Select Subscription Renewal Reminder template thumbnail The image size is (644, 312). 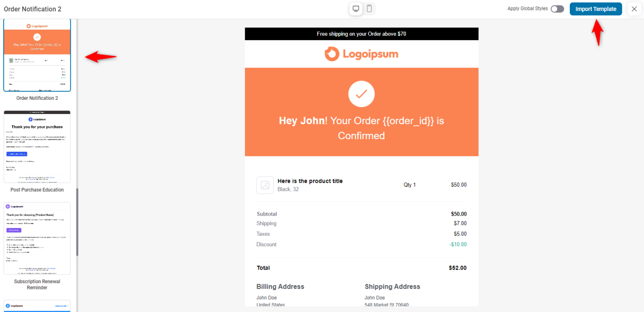tap(37, 238)
